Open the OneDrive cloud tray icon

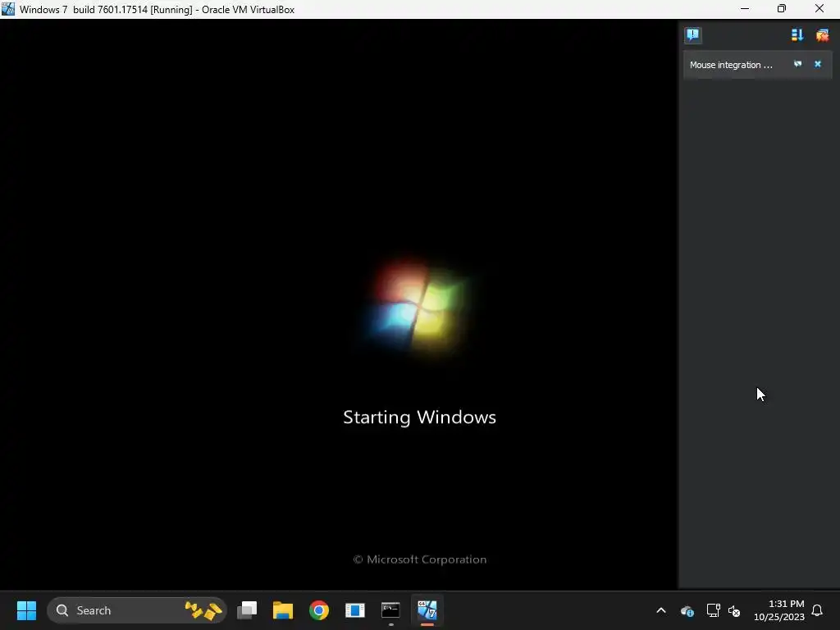click(x=687, y=610)
